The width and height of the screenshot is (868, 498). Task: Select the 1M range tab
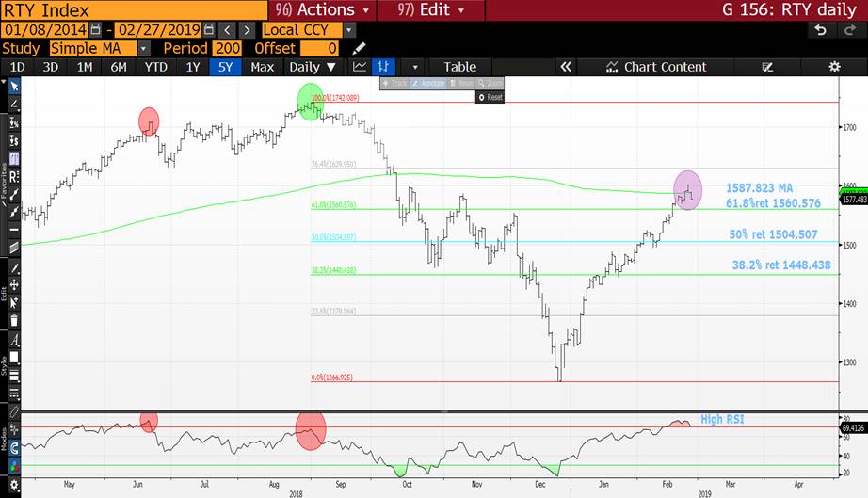click(84, 67)
